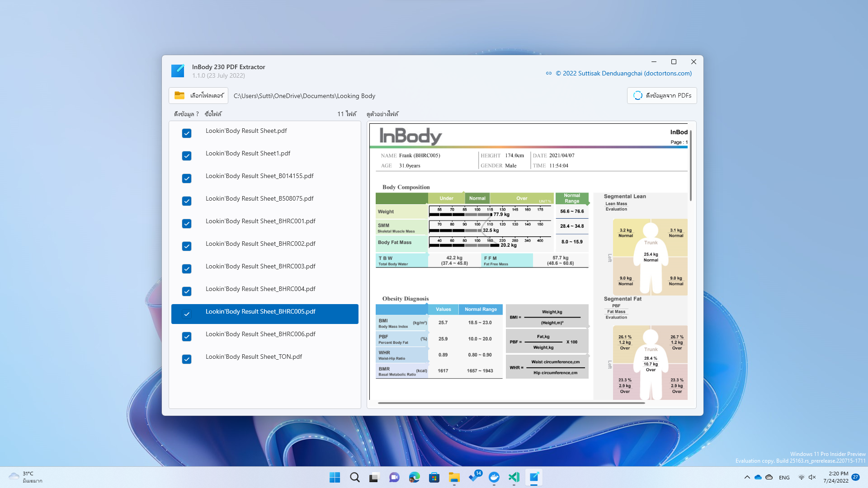Click the link icon beside the copyright text
868x488 pixels.
(549, 73)
